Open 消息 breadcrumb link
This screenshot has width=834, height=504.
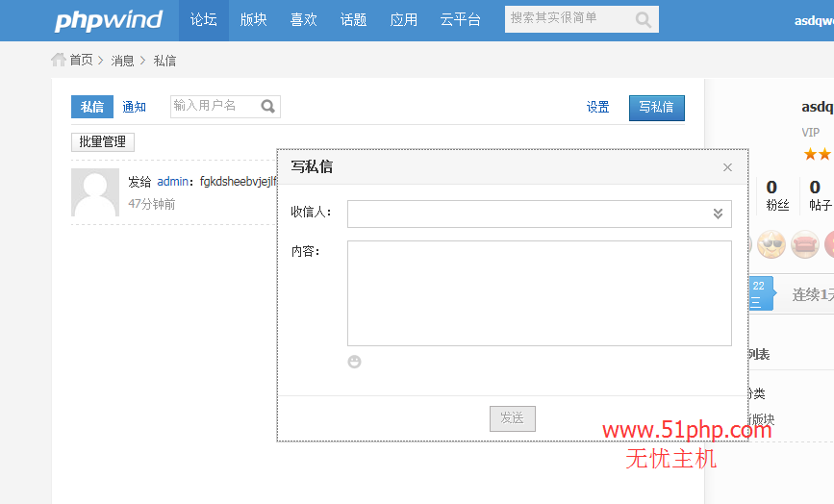[122, 61]
